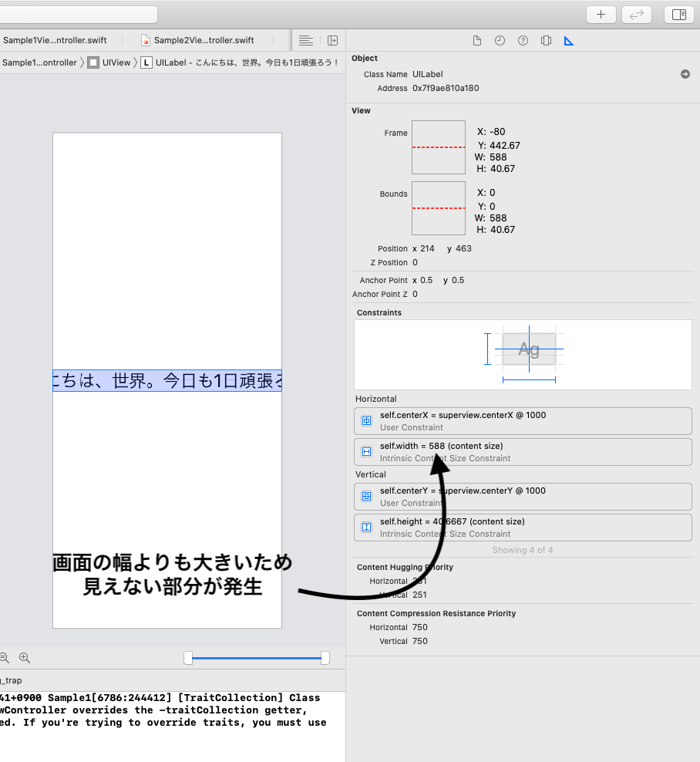Screen dimensions: 700x762
Task: Toggle the inspectors panel visibility button
Action: [678, 15]
